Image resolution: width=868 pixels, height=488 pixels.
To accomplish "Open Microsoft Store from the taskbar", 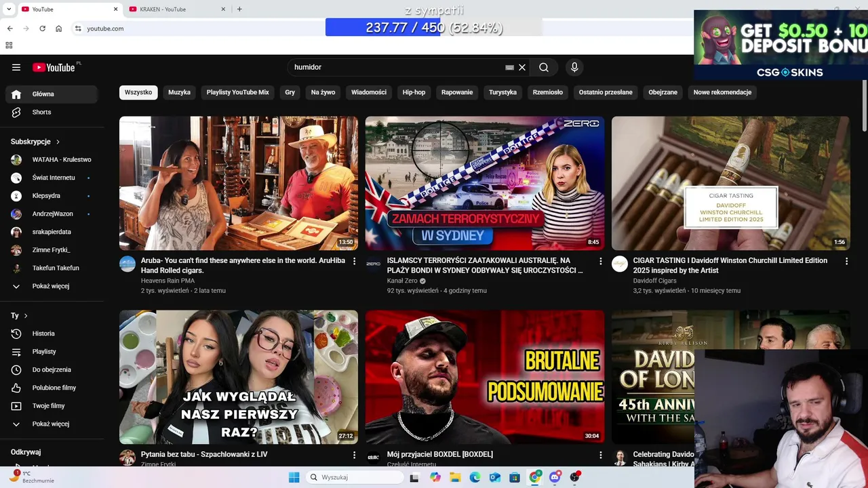I will tap(515, 477).
